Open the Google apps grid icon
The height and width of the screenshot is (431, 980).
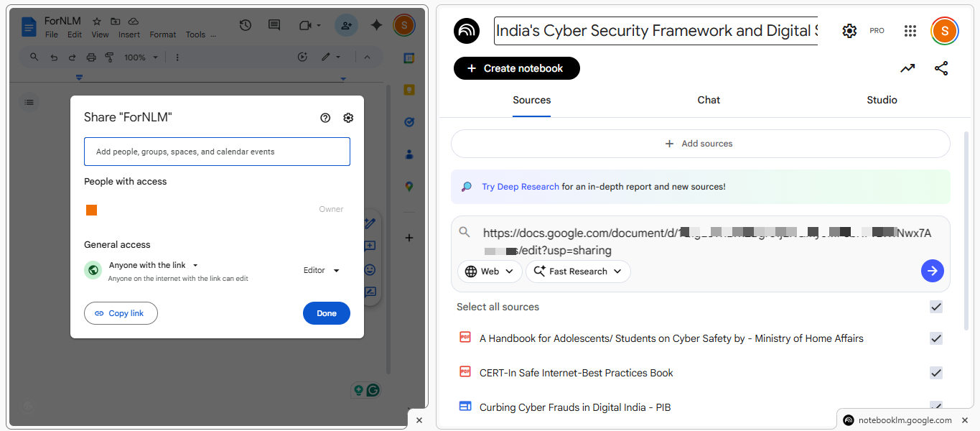point(910,31)
